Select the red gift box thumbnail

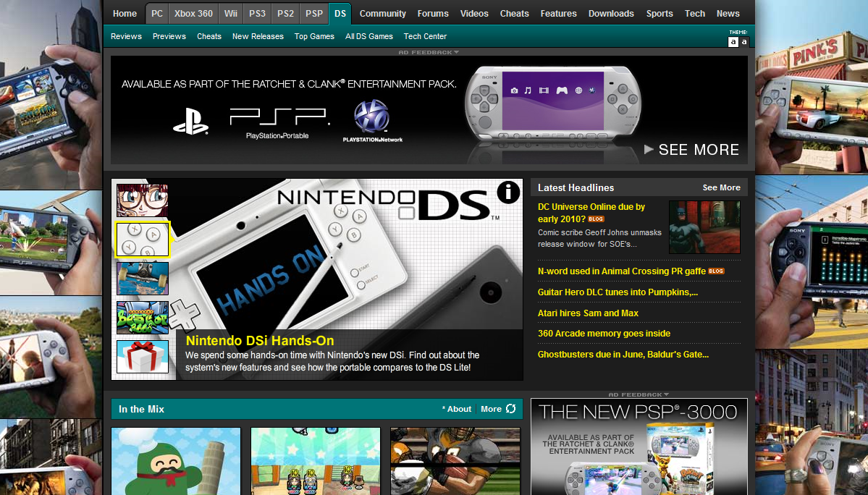click(x=143, y=357)
